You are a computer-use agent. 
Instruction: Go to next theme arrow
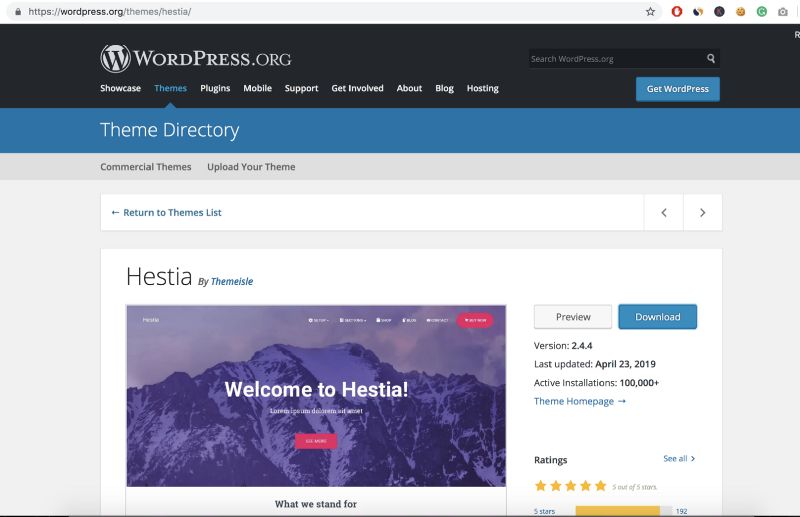pyautogui.click(x=703, y=212)
